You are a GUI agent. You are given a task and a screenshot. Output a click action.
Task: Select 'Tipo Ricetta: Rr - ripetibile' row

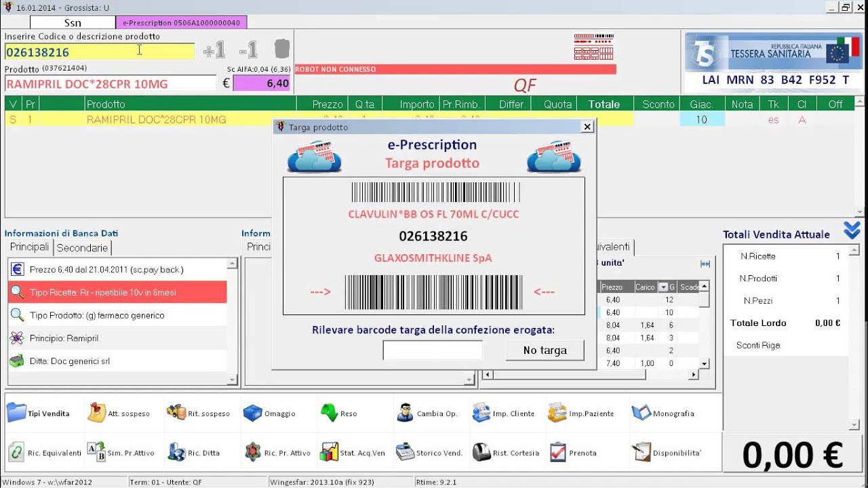pos(117,292)
